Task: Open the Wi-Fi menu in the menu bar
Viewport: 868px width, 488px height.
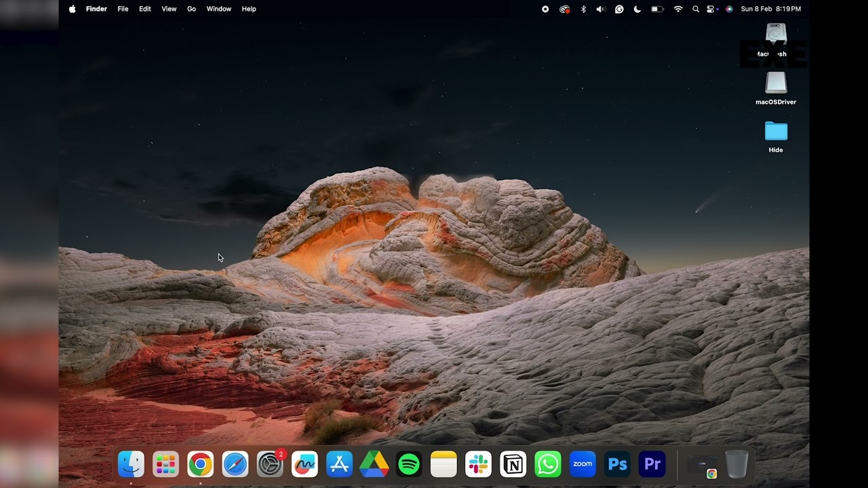Action: tap(678, 9)
